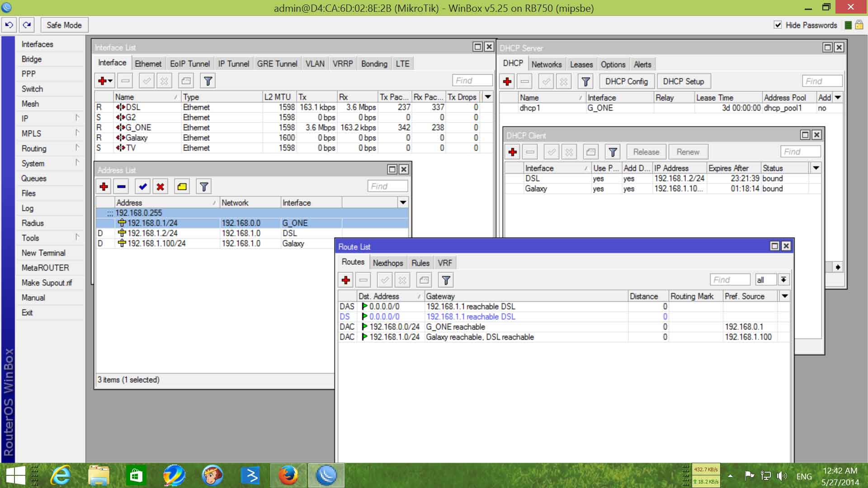868x488 pixels.
Task: Open Interface List columns dropdown
Action: tap(488, 97)
